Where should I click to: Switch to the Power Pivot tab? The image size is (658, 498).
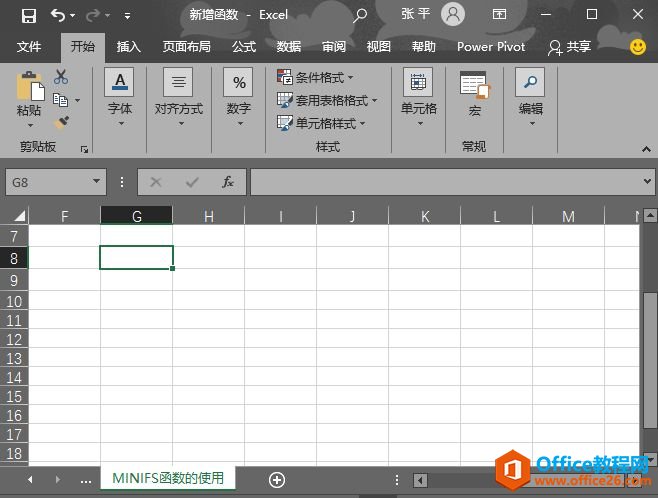point(491,46)
